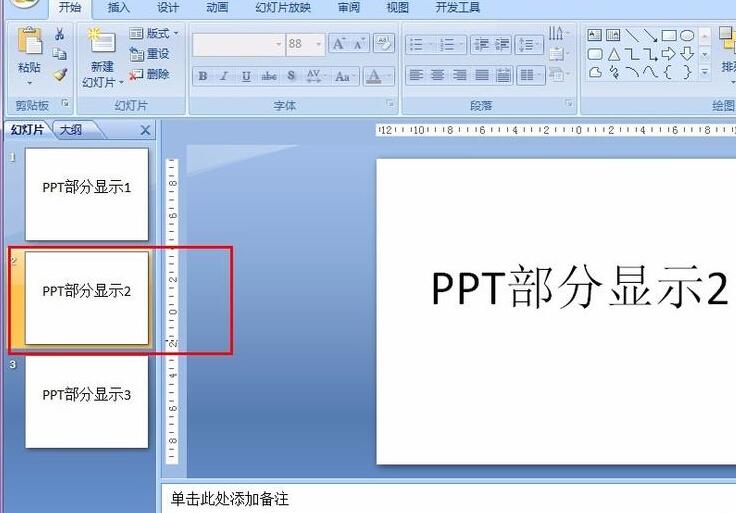Select the Format Painter brush

(60, 74)
